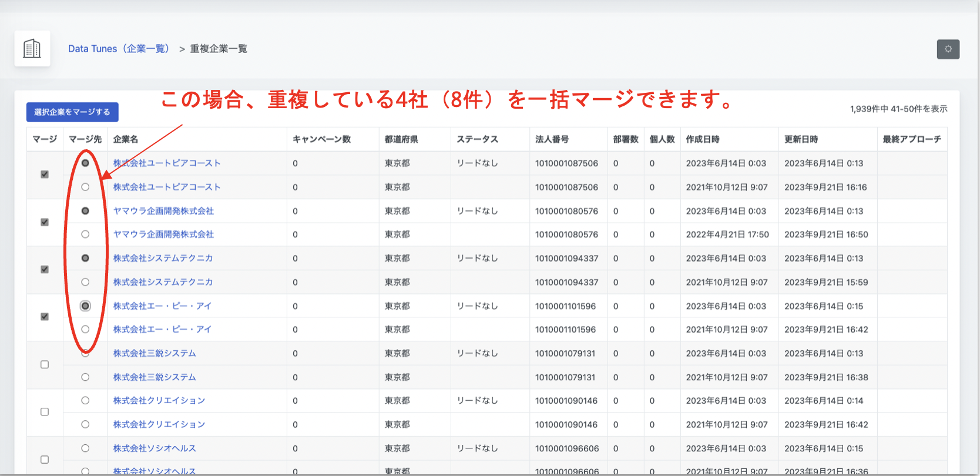Click the update date 2023年9月21日 16:50
Viewport: 980px width, 476px height.
pyautogui.click(x=826, y=234)
